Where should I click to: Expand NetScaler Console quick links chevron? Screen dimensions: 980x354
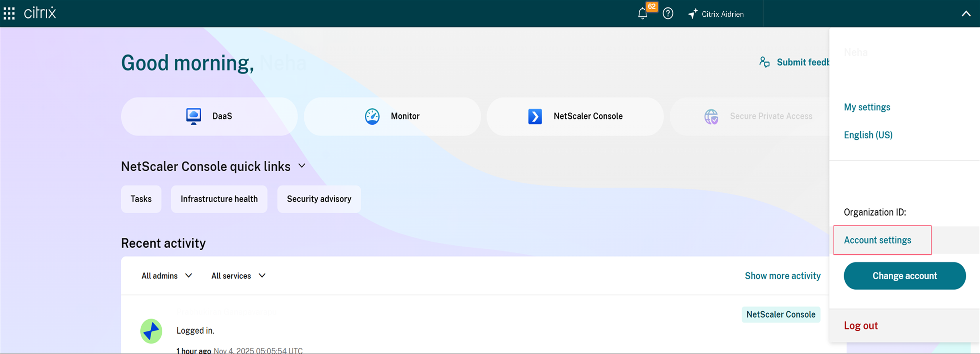(x=302, y=166)
